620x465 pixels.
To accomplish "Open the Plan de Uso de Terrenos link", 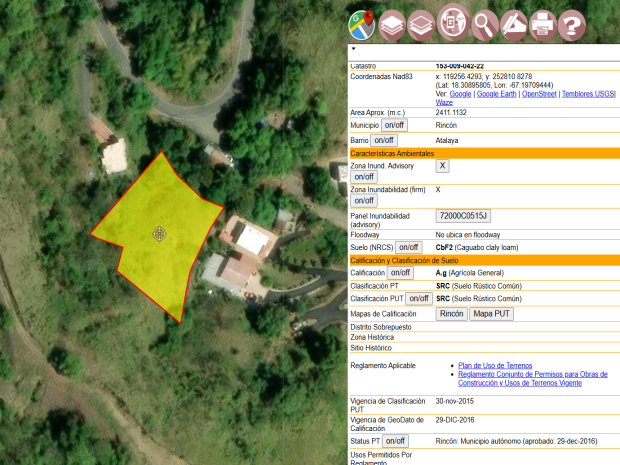I will click(495, 366).
